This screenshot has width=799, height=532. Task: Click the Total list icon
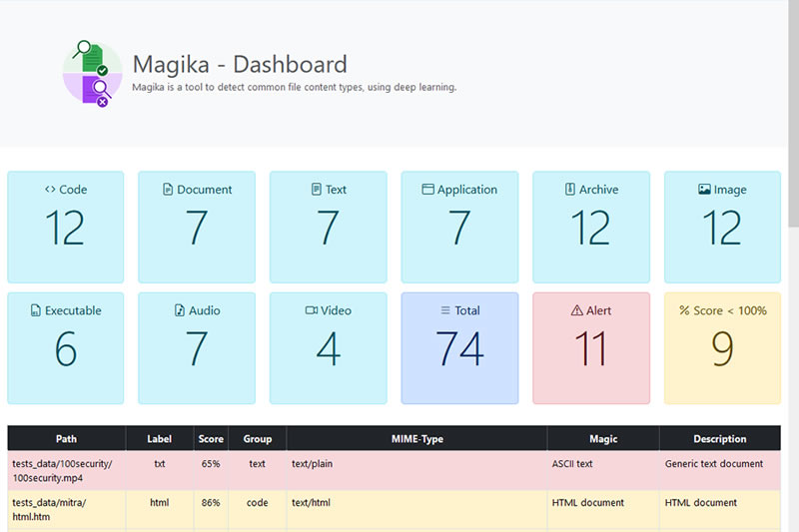445,310
